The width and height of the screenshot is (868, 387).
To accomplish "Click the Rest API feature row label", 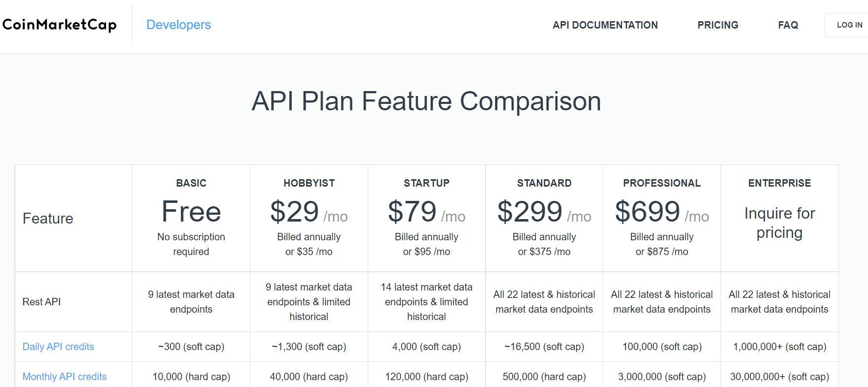I will pyautogui.click(x=41, y=302).
